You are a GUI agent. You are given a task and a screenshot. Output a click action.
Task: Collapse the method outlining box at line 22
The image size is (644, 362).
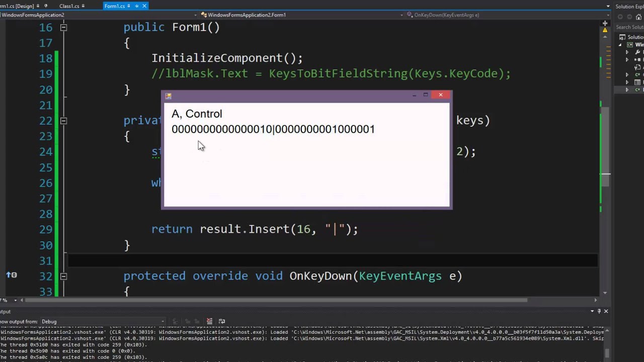[63, 121]
